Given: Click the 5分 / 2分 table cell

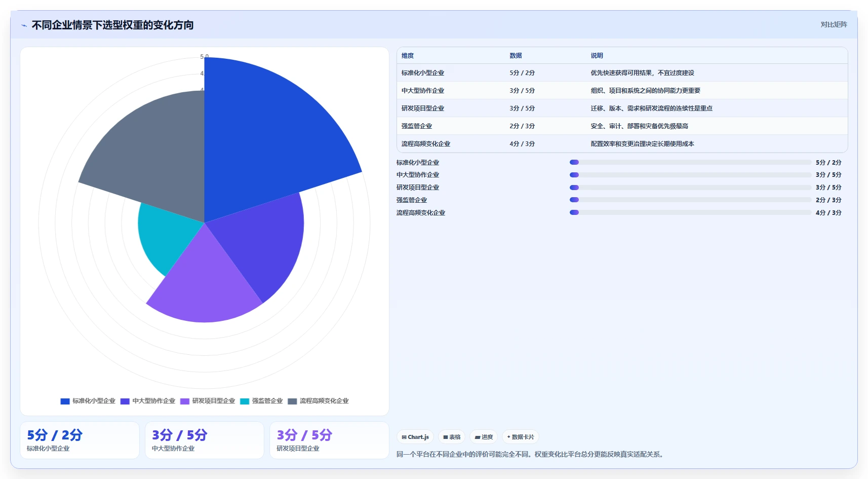Looking at the screenshot, I should coord(522,73).
